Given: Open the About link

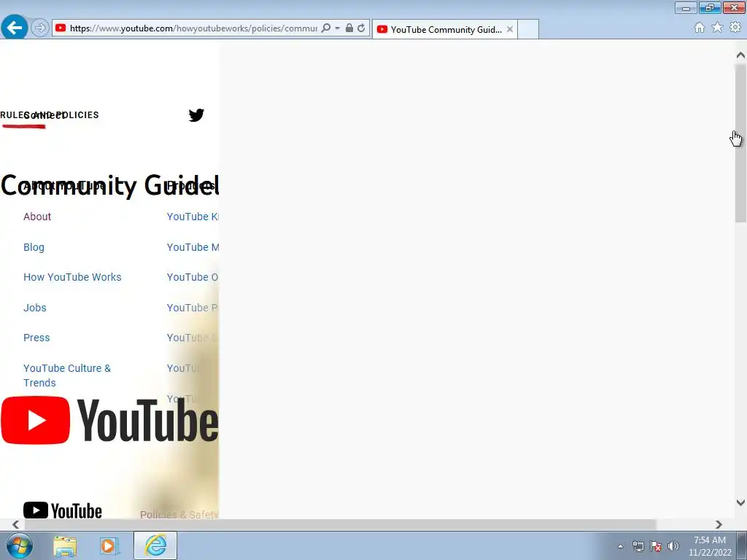Looking at the screenshot, I should [37, 217].
